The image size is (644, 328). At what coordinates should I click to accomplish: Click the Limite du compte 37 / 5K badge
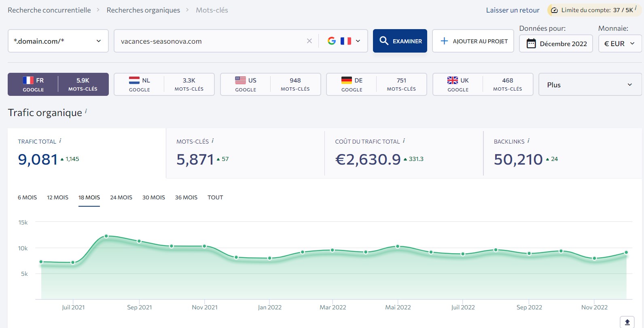[x=594, y=10]
